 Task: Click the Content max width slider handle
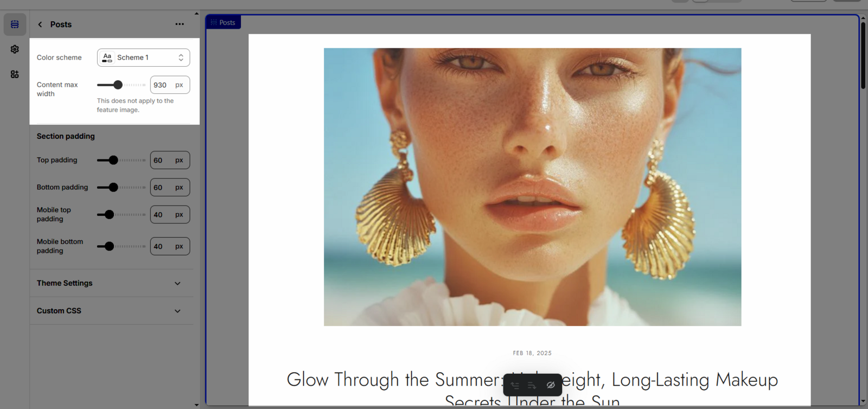pos(118,85)
